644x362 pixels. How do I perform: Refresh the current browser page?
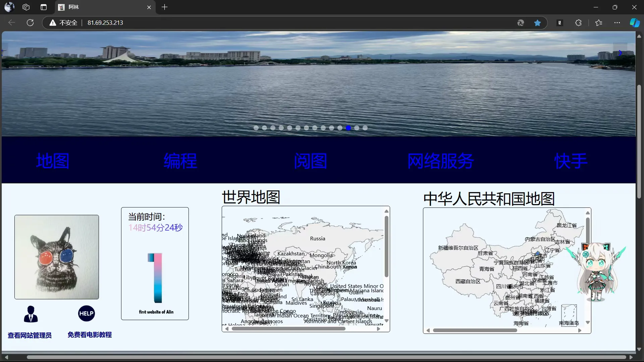[30, 23]
